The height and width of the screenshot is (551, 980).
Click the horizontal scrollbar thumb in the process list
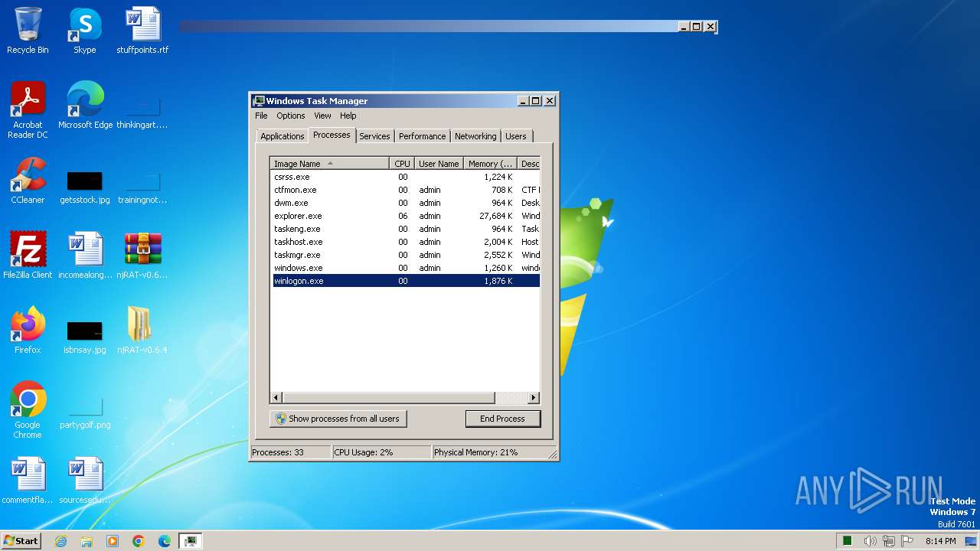[x=389, y=397]
